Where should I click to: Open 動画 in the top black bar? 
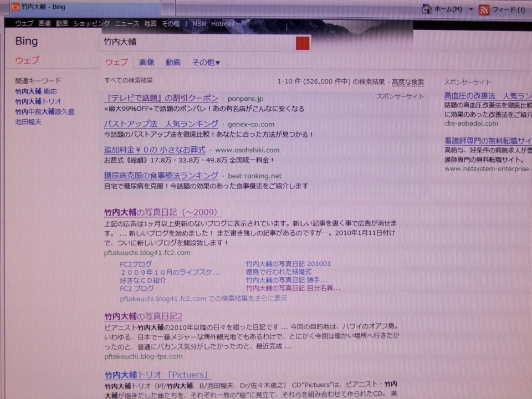(62, 23)
